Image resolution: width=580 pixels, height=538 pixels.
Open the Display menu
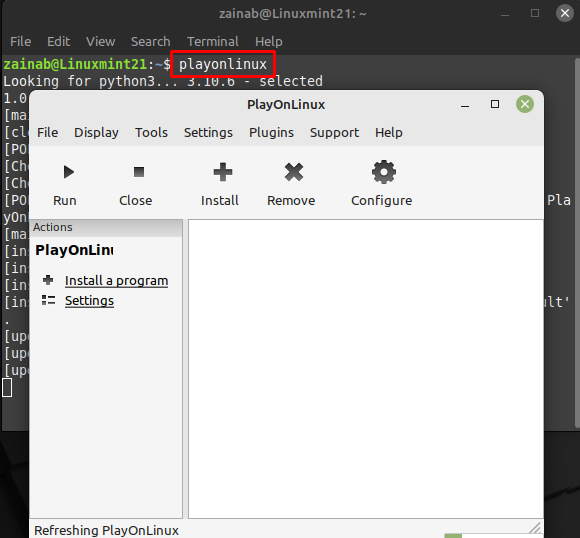[96, 132]
